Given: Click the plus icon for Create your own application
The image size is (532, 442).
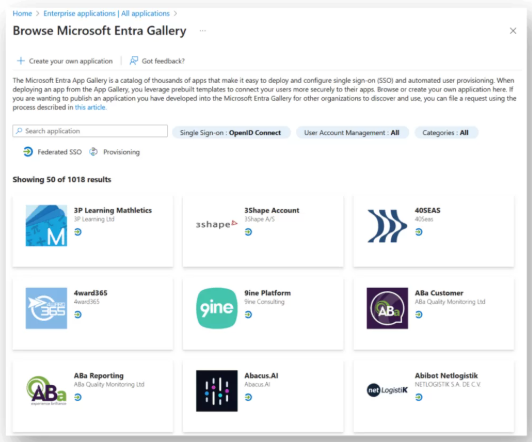Looking at the screenshot, I should [21, 61].
